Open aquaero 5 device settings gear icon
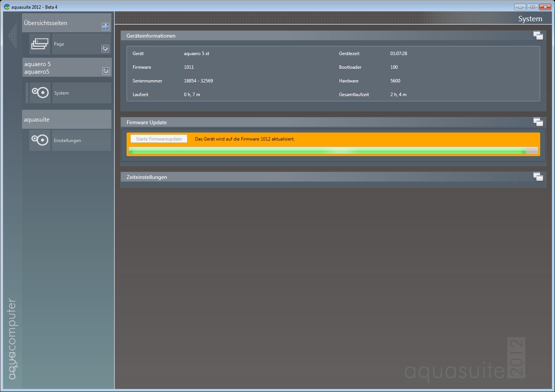555x392 pixels. click(x=106, y=71)
